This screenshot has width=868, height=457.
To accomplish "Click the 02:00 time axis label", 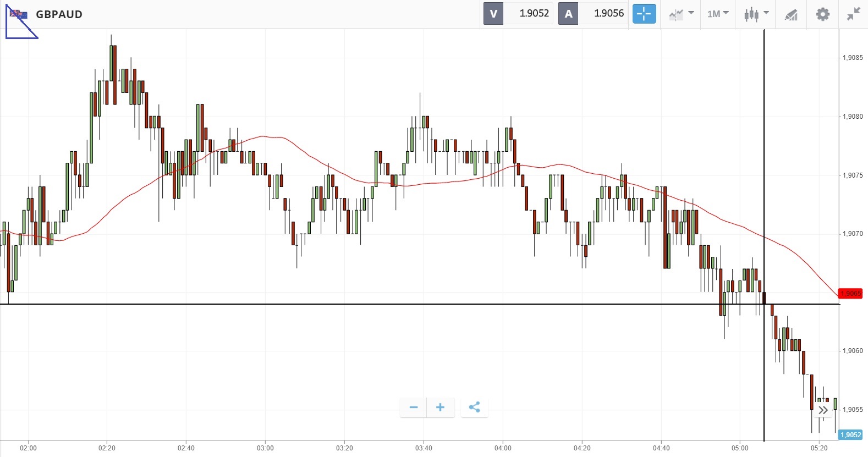I will tap(28, 448).
